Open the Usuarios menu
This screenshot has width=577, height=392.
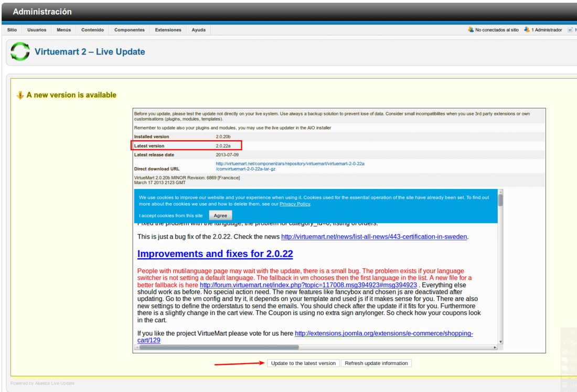pos(37,30)
